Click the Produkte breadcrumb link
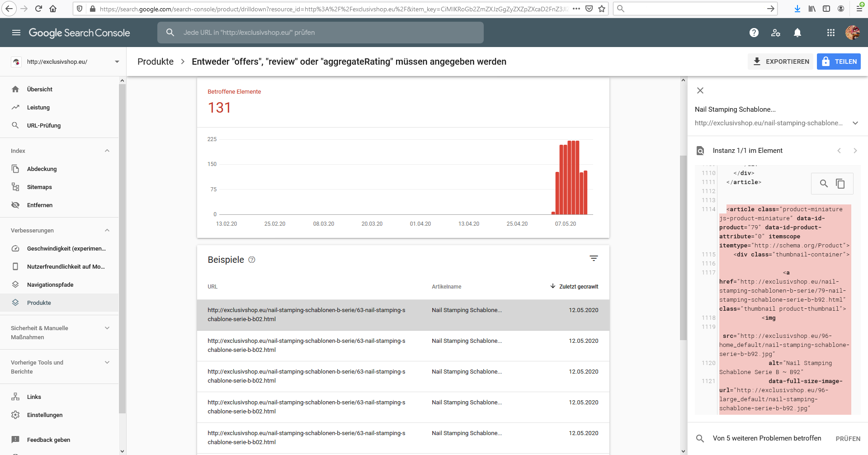 [x=156, y=62]
